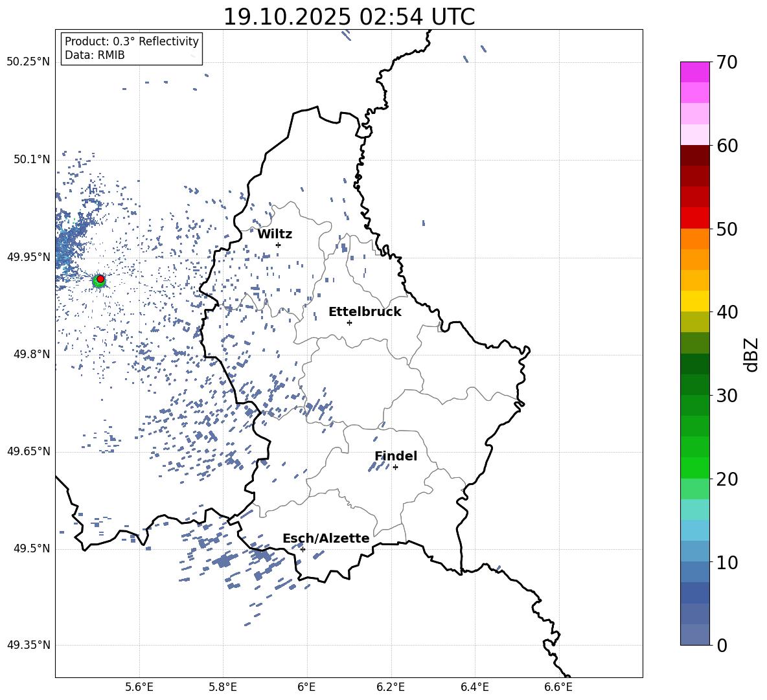Click the Esch/Alzette station cross marker
Image resolution: width=767 pixels, height=700 pixels.
click(x=303, y=549)
